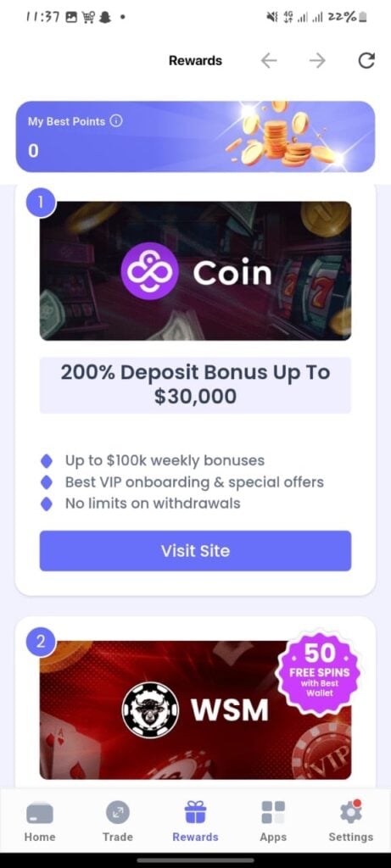
Task: Go forward with the right arrow
Action: coord(317,60)
